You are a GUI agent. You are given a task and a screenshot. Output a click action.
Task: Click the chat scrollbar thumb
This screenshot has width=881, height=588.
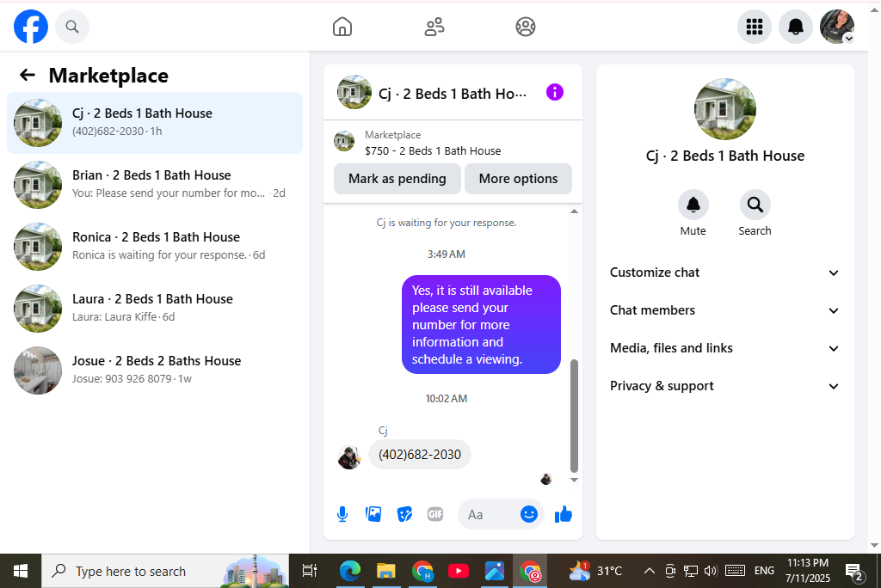pyautogui.click(x=574, y=415)
